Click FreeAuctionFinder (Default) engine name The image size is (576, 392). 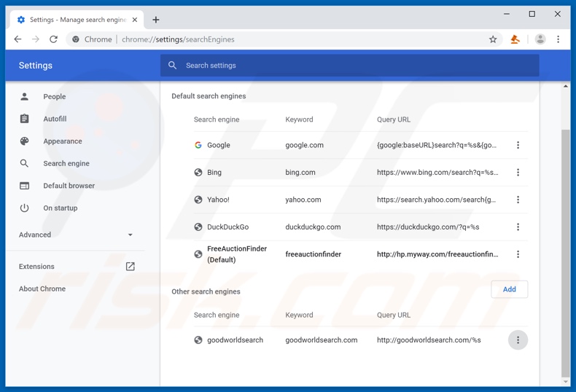237,254
